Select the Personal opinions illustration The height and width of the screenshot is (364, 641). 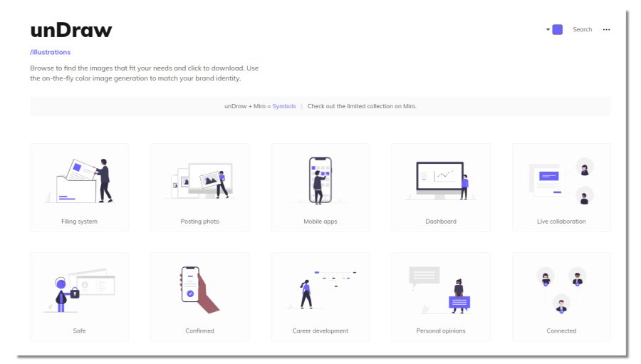coord(441,297)
